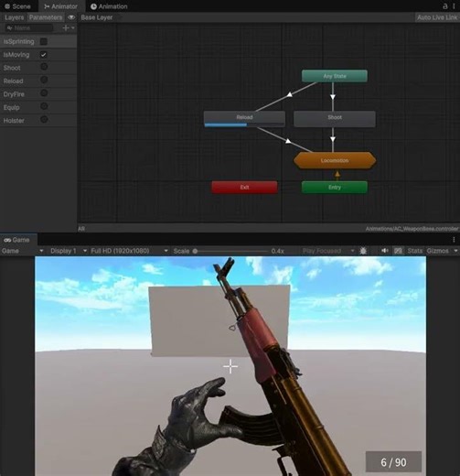
Task: Select the transition arrow from Any State to Reload
Action: click(x=289, y=94)
